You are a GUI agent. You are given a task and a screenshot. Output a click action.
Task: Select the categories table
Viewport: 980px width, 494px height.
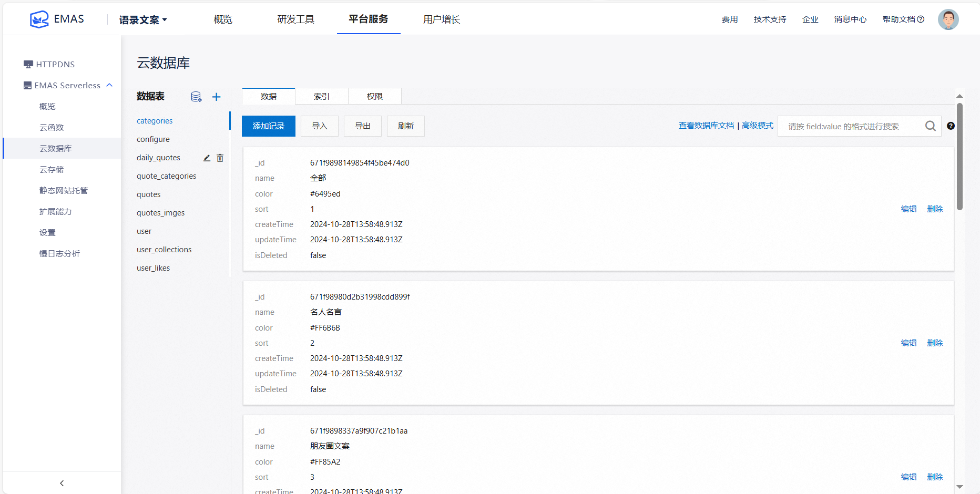coord(155,121)
